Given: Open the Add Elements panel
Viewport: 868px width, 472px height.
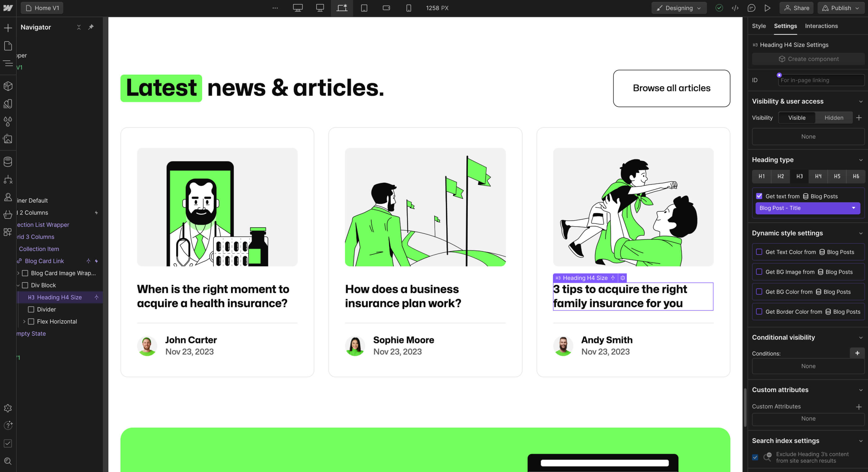Looking at the screenshot, I should tap(8, 28).
